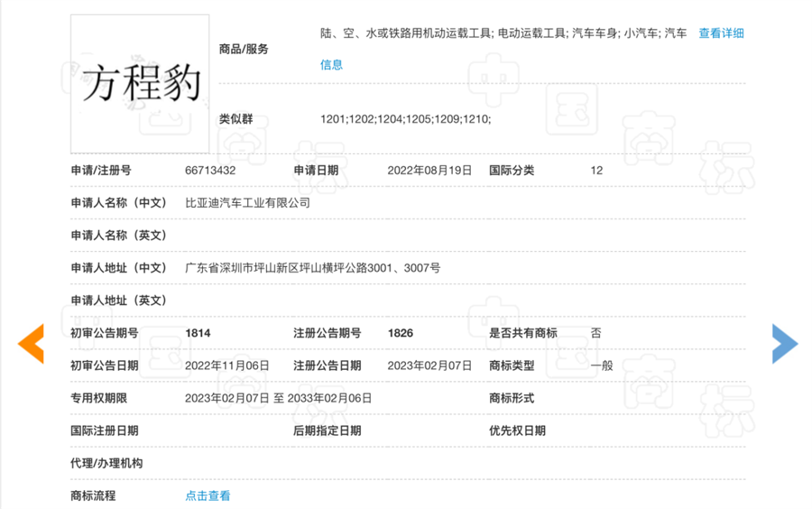The width and height of the screenshot is (812, 509).
Task: Open 点击查看 link for trademark process
Action: 208,495
